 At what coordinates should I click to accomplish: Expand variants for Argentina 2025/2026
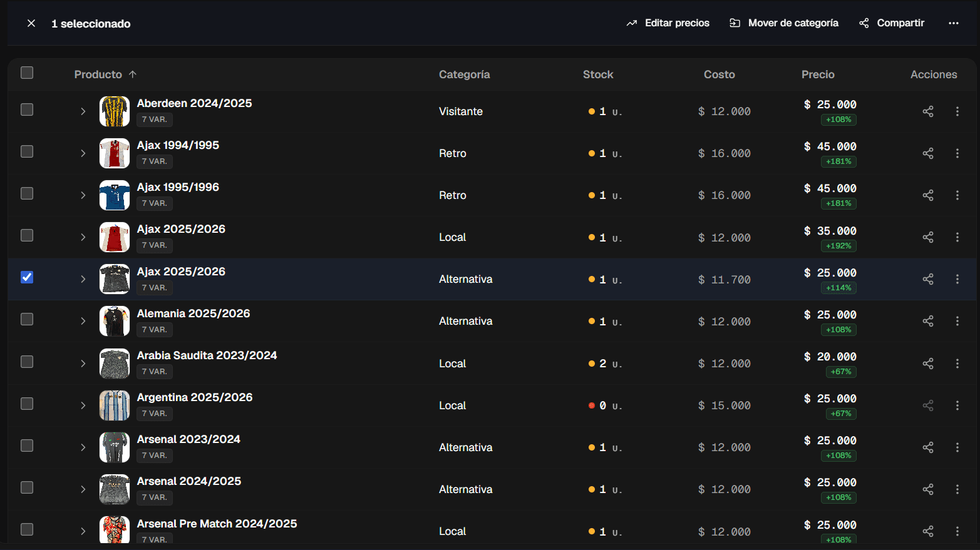click(x=83, y=405)
